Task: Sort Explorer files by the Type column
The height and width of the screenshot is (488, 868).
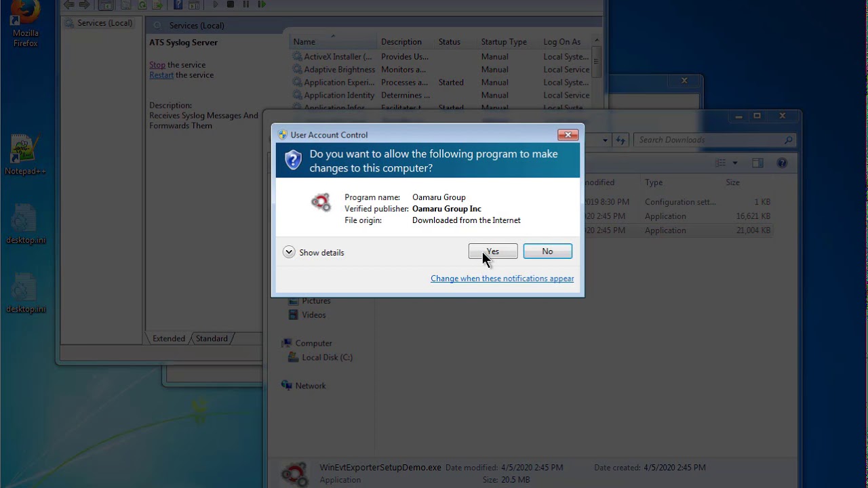Action: [681, 182]
